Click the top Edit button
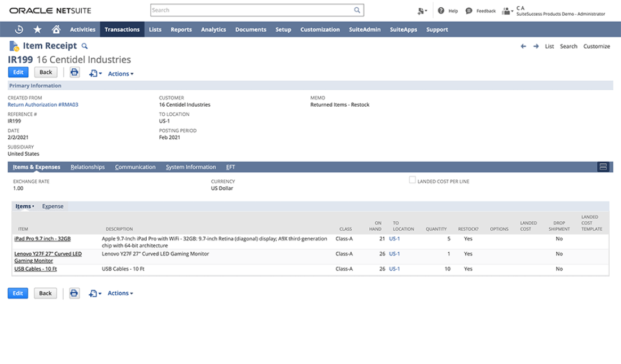This screenshot has width=621, height=364. (18, 72)
